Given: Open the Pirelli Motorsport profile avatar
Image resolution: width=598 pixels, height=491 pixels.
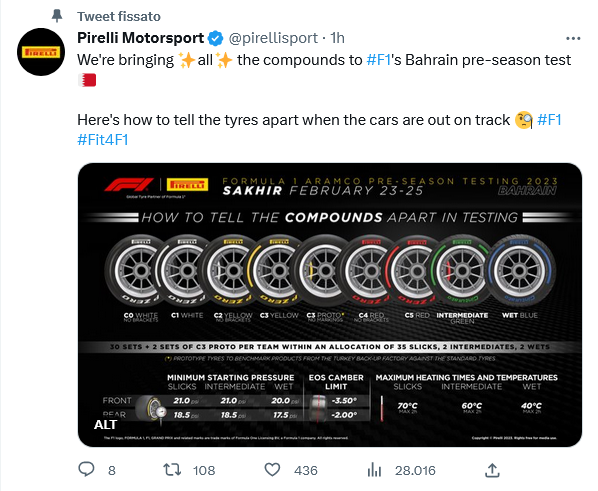Looking at the screenshot, I should pyautogui.click(x=41, y=52).
